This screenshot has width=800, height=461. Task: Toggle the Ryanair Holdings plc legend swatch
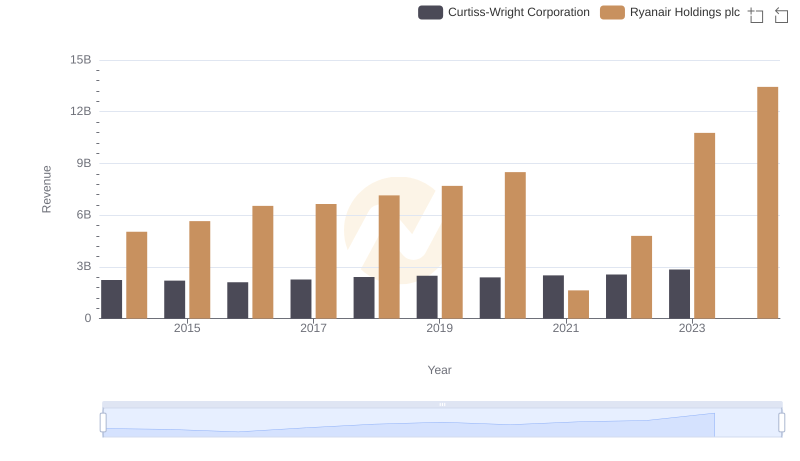[612, 12]
